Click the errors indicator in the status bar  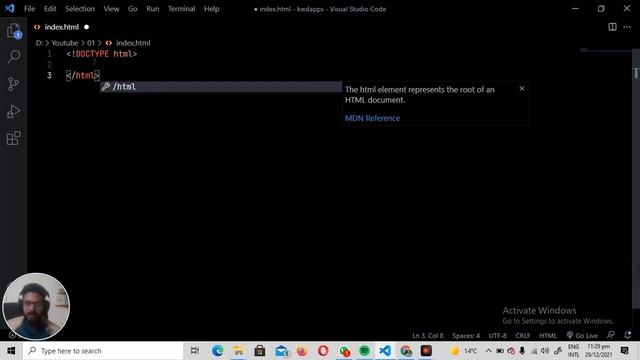click(x=12, y=336)
